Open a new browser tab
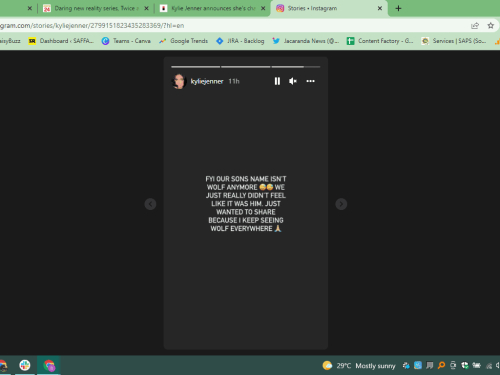This screenshot has height=375, width=500. tap(398, 8)
